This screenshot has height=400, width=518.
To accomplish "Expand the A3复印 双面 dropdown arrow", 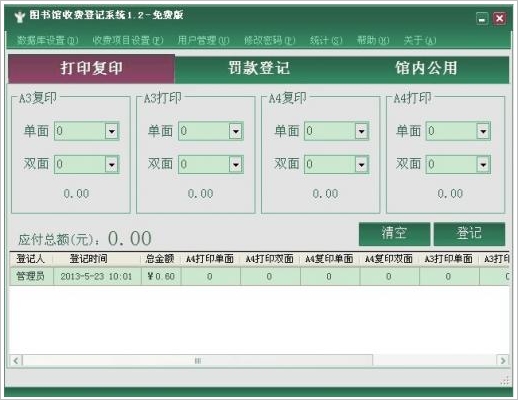I will pyautogui.click(x=112, y=164).
